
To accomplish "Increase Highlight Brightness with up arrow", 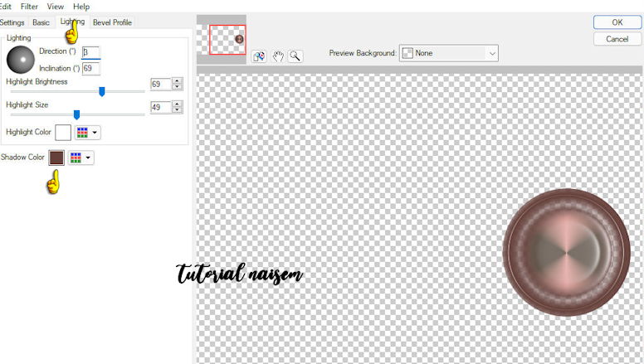I will pyautogui.click(x=177, y=81).
